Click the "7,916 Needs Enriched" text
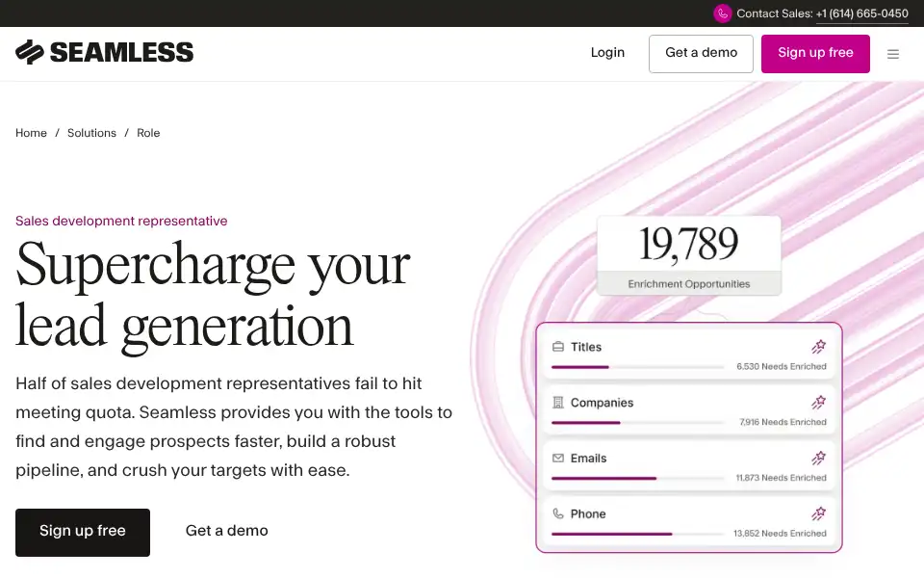The image size is (924, 578). 783,422
